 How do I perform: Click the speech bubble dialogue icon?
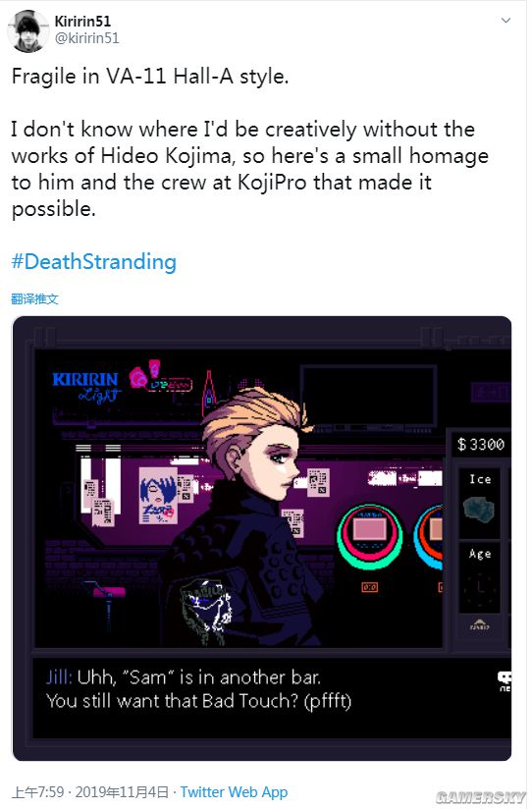(x=505, y=681)
